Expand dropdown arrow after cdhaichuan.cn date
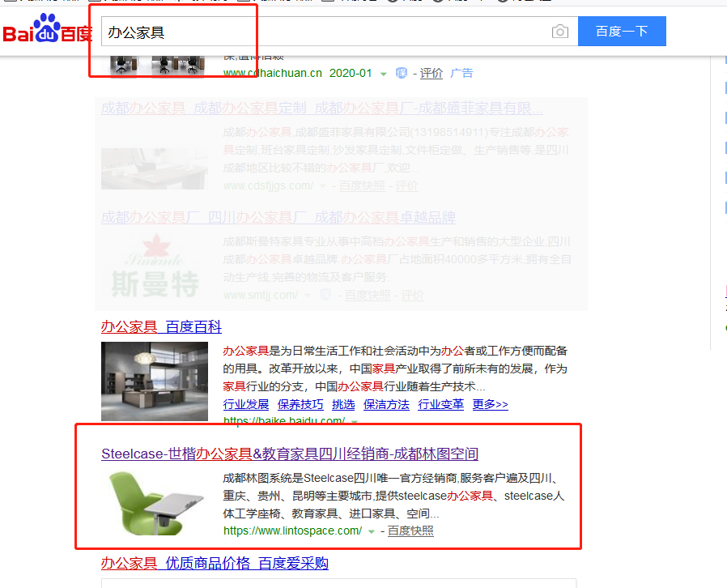 [x=384, y=74]
